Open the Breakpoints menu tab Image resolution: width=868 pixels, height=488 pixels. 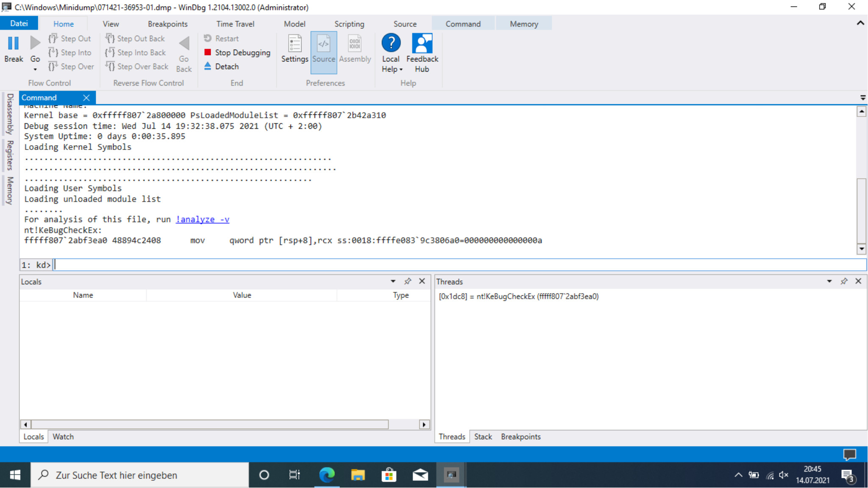pos(167,24)
